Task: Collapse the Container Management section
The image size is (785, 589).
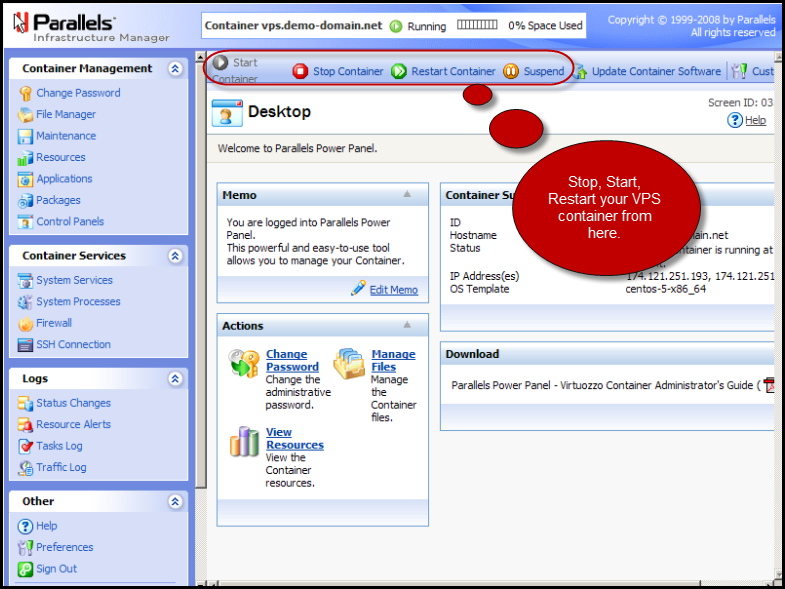Action: (175, 69)
